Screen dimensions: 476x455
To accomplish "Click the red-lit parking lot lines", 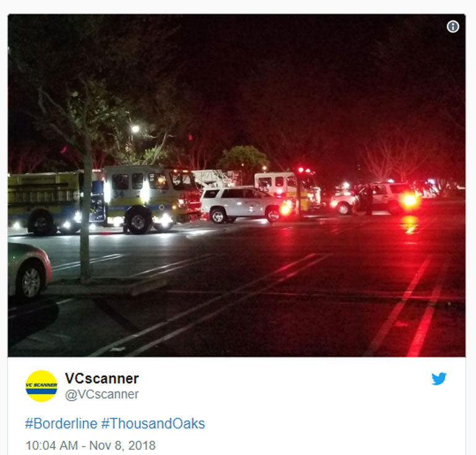I will click(x=410, y=304).
